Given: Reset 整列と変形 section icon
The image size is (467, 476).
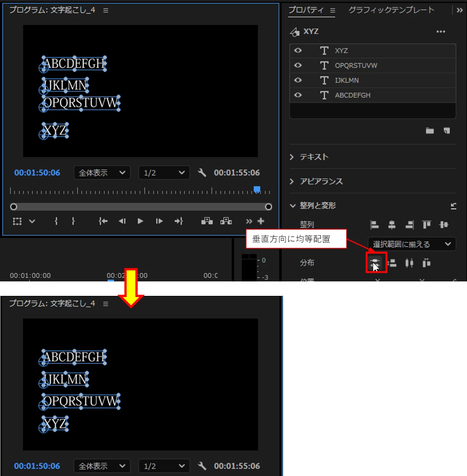Looking at the screenshot, I should pos(453,206).
